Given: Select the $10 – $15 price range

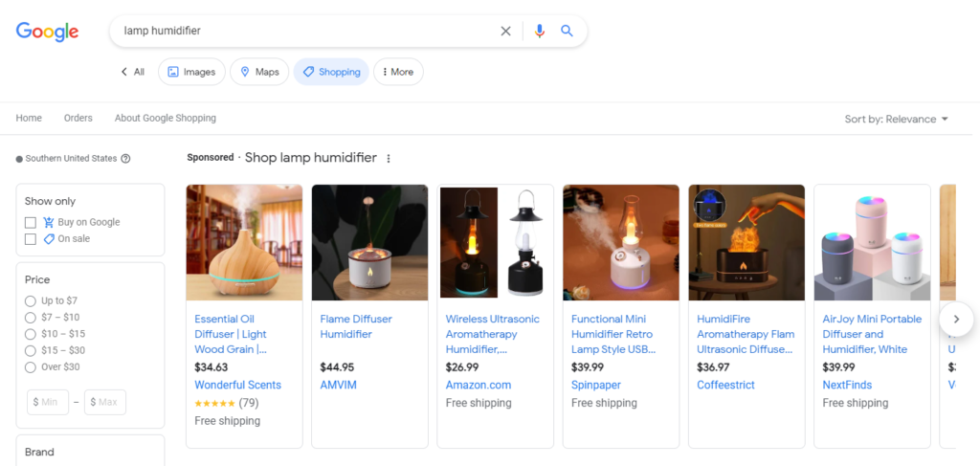Looking at the screenshot, I should pyautogui.click(x=30, y=334).
